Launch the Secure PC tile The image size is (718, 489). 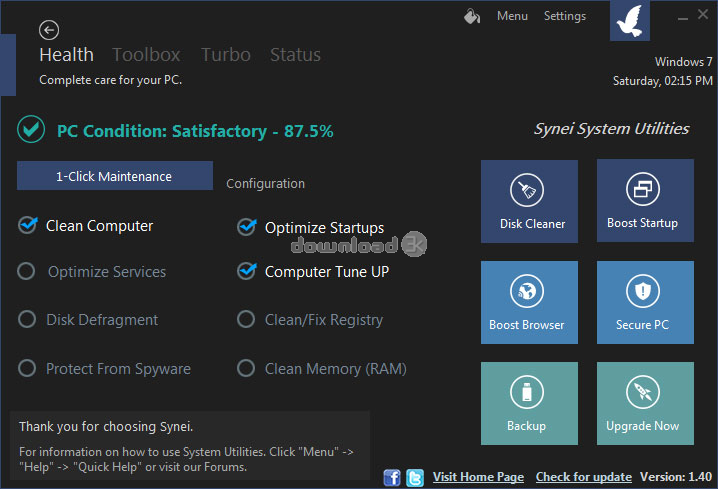pyautogui.click(x=645, y=302)
